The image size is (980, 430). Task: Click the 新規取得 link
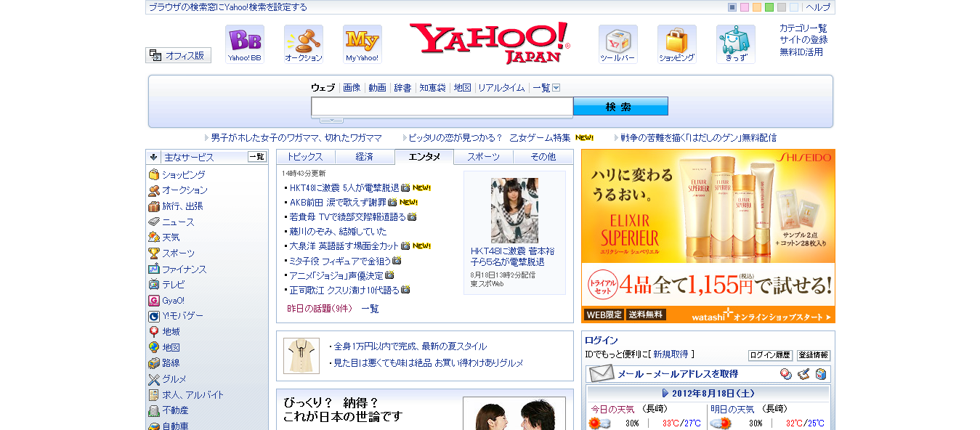671,354
